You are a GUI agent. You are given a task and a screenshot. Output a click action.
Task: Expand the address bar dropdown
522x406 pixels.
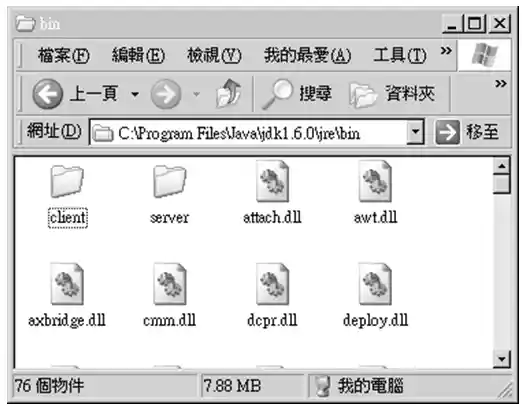coord(415,132)
